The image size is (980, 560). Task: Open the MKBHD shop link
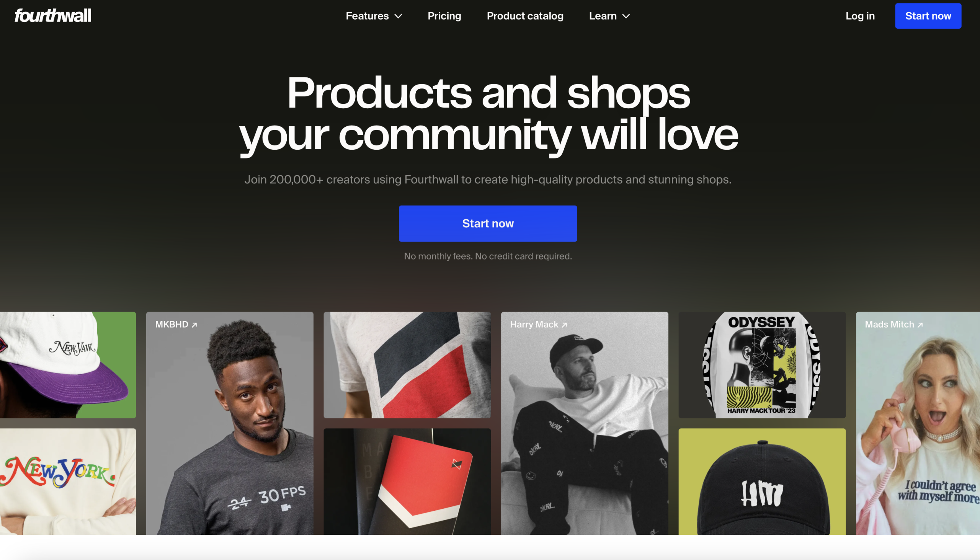coord(176,325)
